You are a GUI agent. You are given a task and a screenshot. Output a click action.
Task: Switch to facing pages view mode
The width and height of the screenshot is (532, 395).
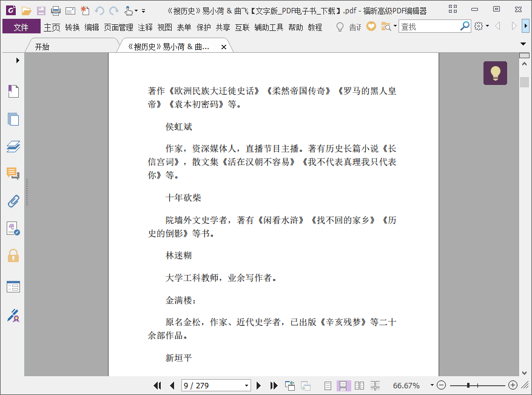(x=359, y=385)
